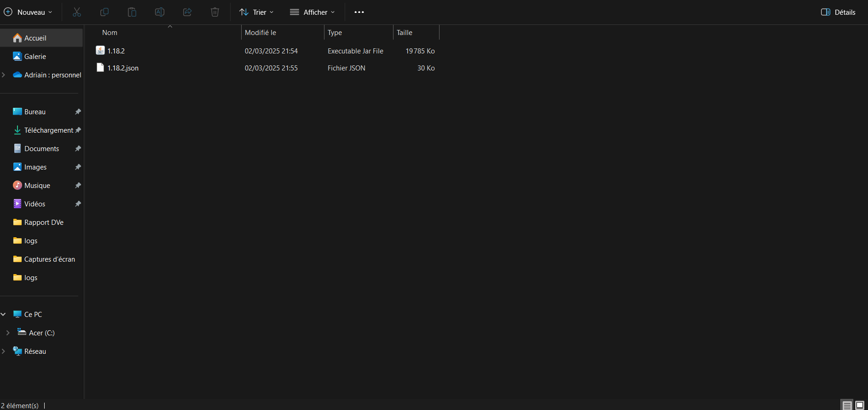Click the Fichier JSON type cell

click(347, 68)
